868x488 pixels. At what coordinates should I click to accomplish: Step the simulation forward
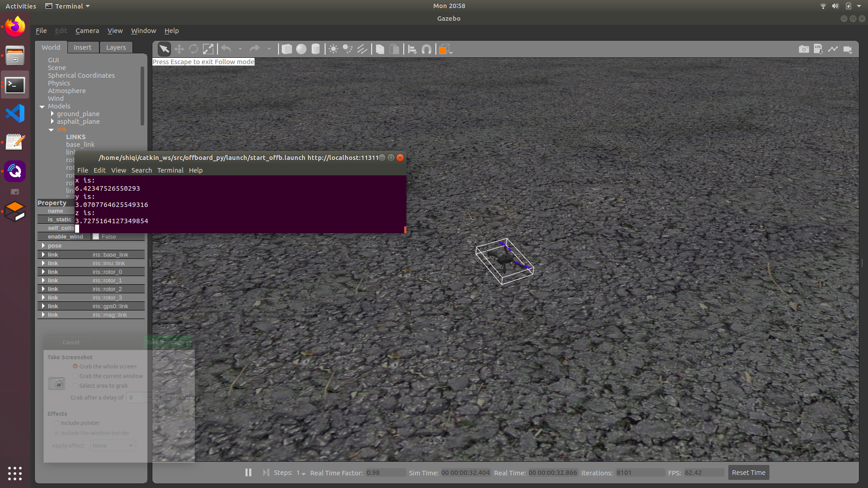(x=266, y=472)
